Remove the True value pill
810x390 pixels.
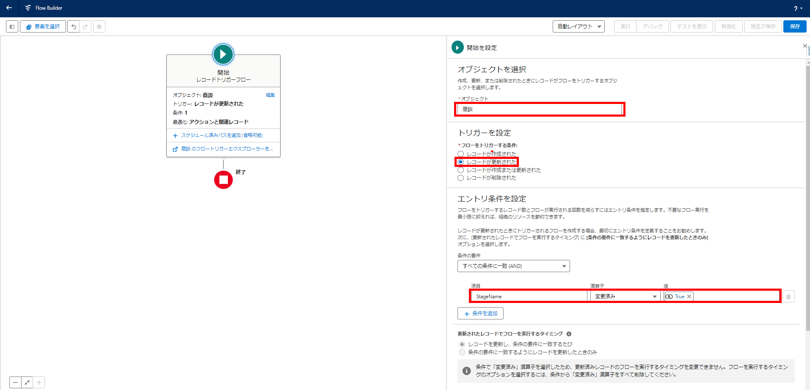tap(689, 297)
